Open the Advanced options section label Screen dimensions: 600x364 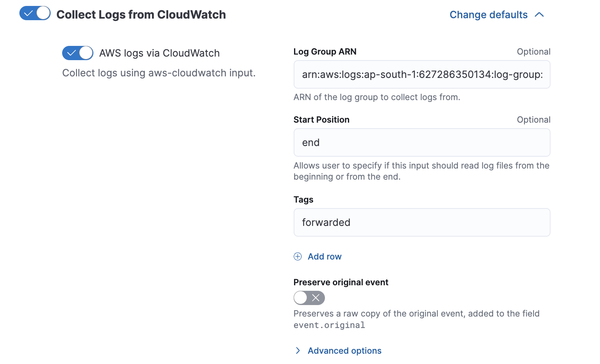point(344,351)
